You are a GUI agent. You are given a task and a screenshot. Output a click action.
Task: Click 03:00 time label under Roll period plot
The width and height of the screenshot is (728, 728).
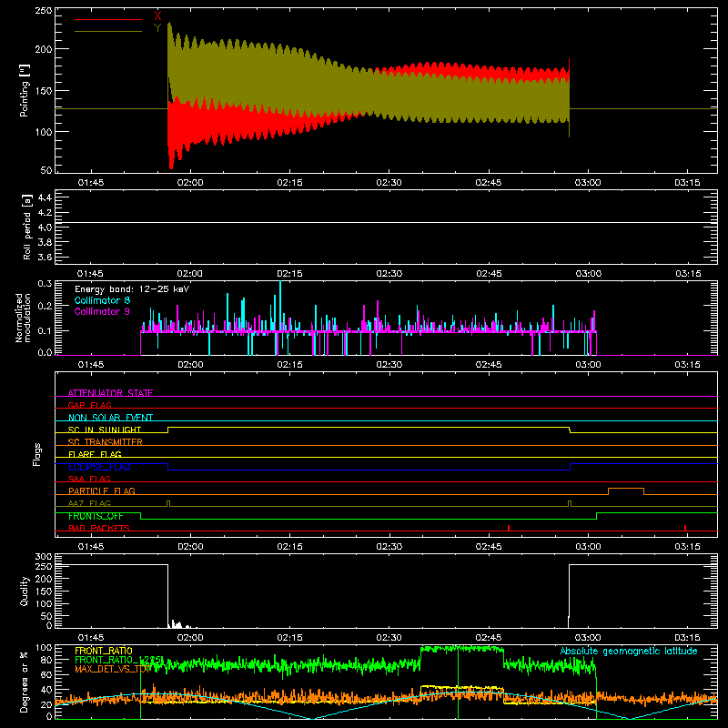[588, 274]
